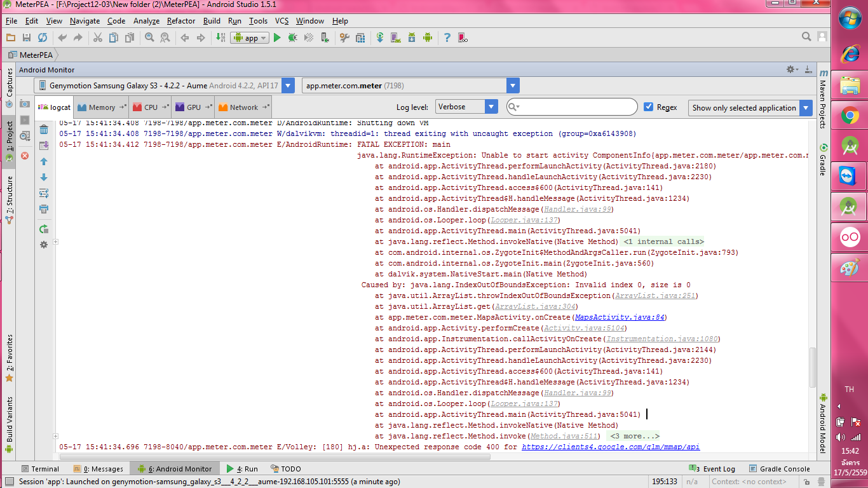Switch to the GPU monitor tab
The image size is (868, 488).
point(193,107)
